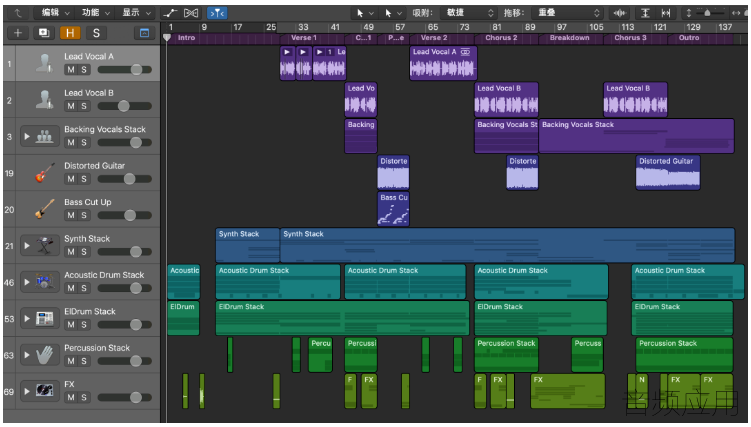Toggle the blue Catch Playhead icon
The height and width of the screenshot is (427, 751).
217,13
